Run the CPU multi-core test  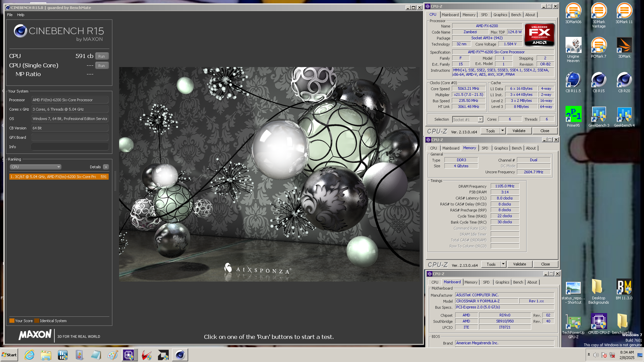tap(102, 56)
